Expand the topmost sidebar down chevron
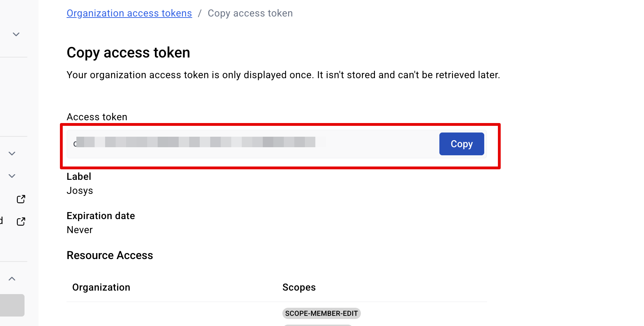Viewport: 644px width, 326px height. tap(16, 34)
